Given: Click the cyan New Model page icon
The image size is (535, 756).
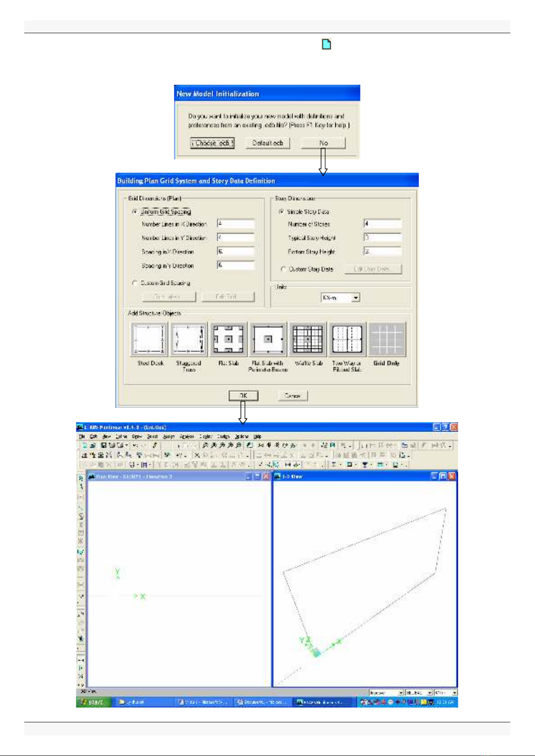Looking at the screenshot, I should click(x=326, y=44).
